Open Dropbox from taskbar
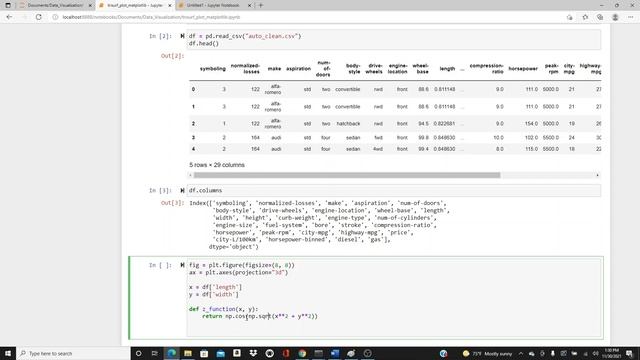The image size is (640, 360). click(x=253, y=353)
